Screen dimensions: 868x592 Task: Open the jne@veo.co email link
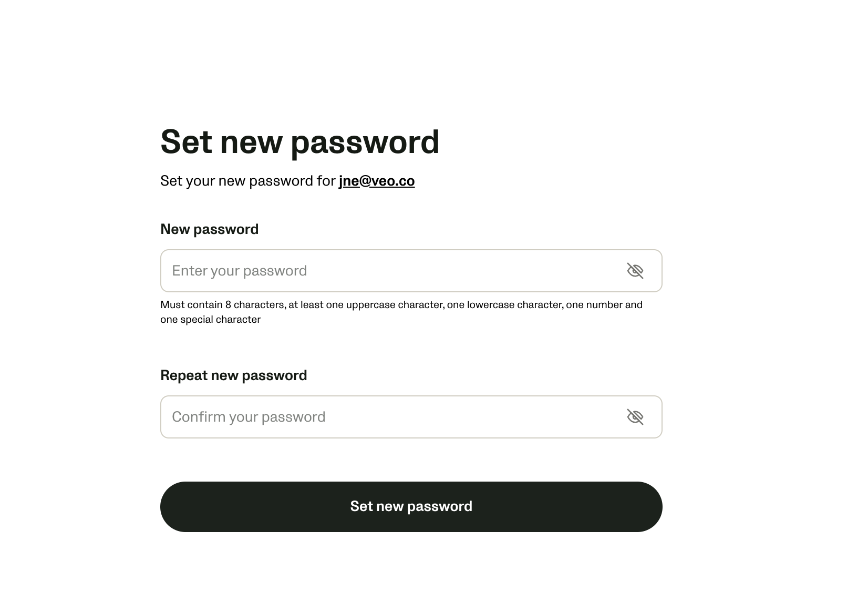[x=376, y=181]
